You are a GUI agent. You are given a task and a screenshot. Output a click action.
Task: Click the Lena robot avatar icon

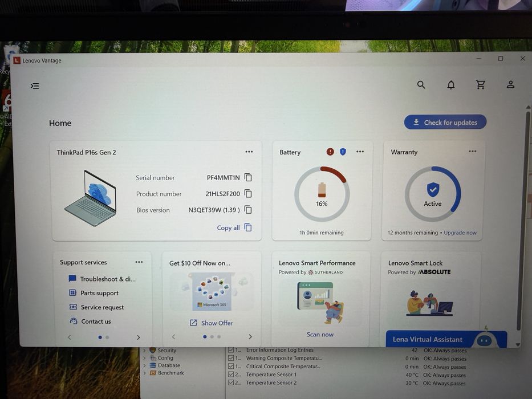485,339
